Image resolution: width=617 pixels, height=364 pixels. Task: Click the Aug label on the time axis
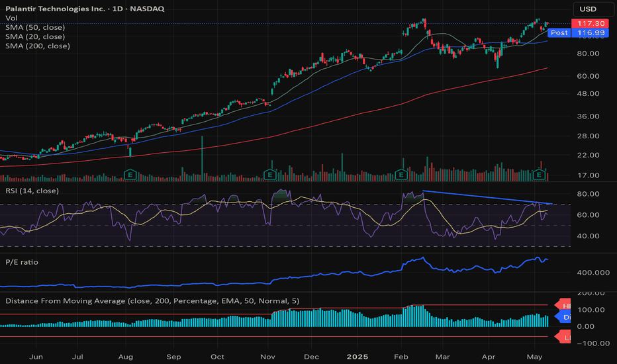[126, 357]
